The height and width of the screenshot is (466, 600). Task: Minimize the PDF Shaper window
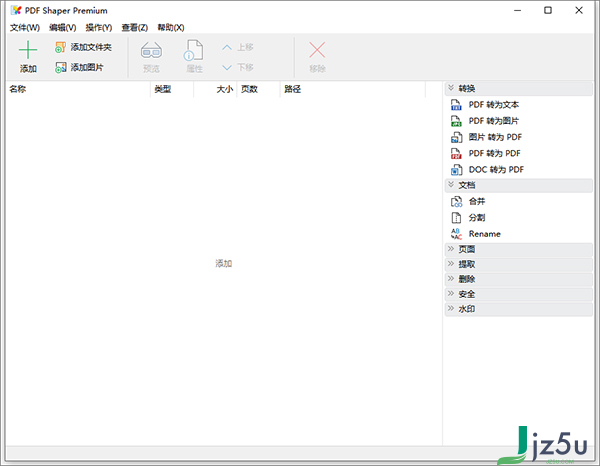tap(517, 10)
